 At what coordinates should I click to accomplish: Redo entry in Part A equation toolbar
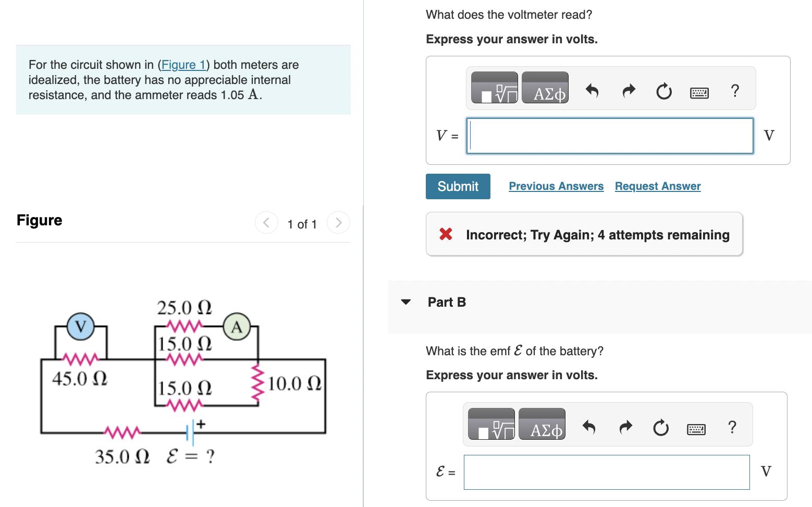click(629, 90)
